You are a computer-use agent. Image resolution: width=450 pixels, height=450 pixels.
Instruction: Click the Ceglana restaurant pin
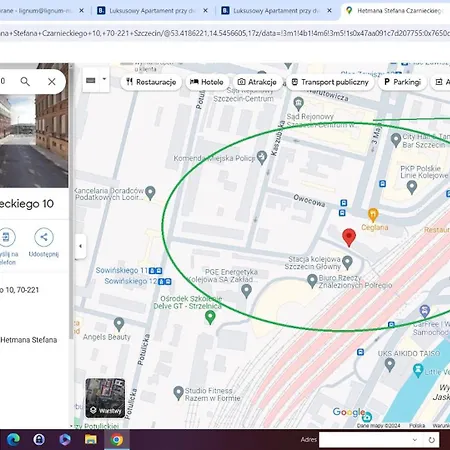pyautogui.click(x=373, y=215)
